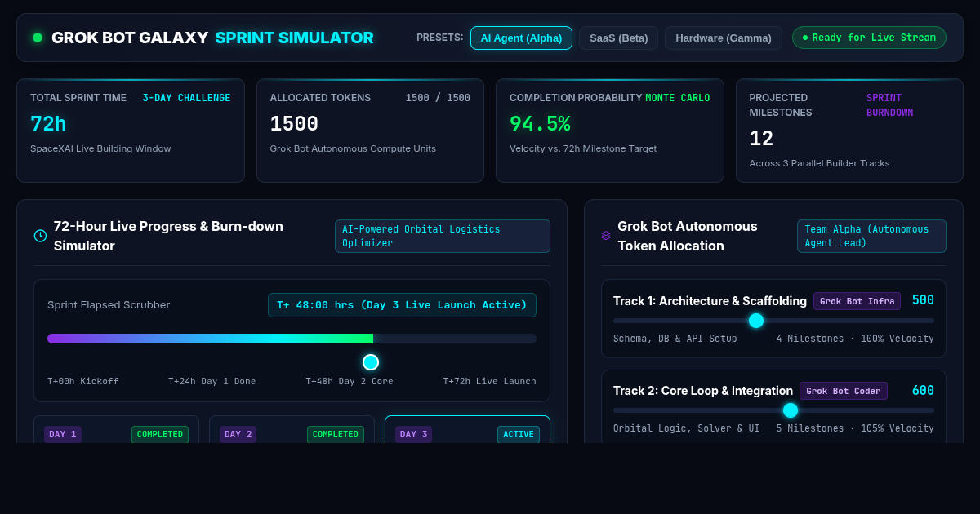Select the AI Agent (Alpha) preset

click(521, 38)
